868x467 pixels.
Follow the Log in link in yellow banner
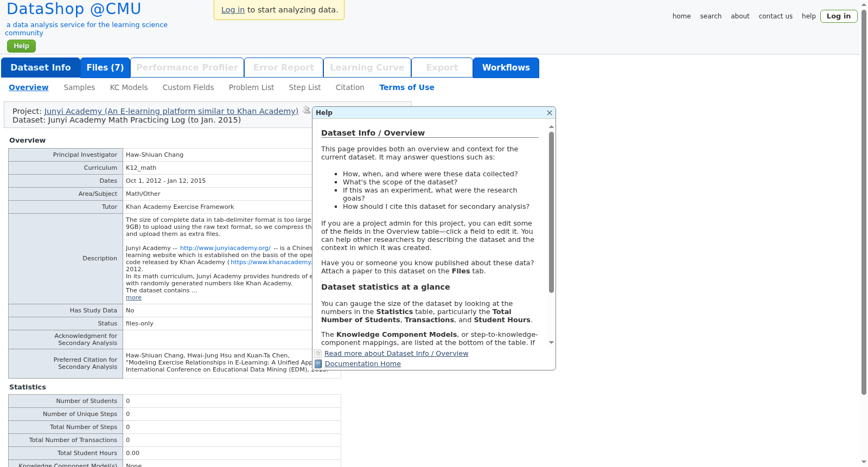[233, 10]
